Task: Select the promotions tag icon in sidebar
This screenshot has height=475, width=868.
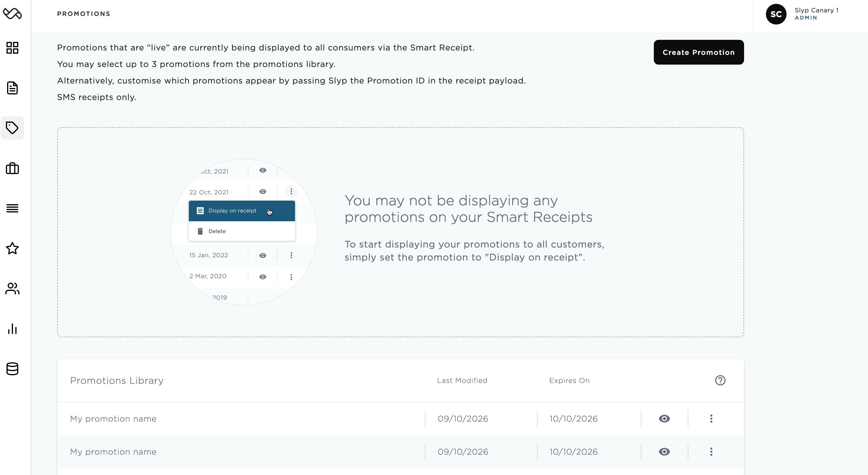Action: (12, 128)
